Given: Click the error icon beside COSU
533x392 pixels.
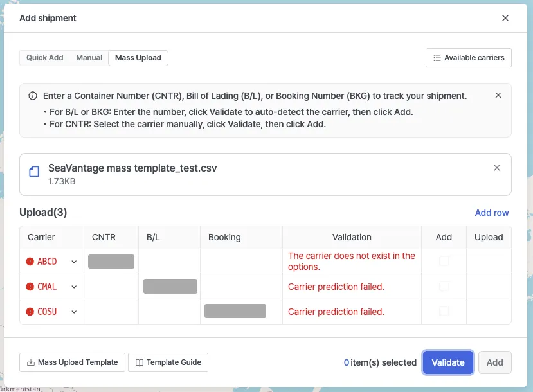Looking at the screenshot, I should [x=30, y=312].
